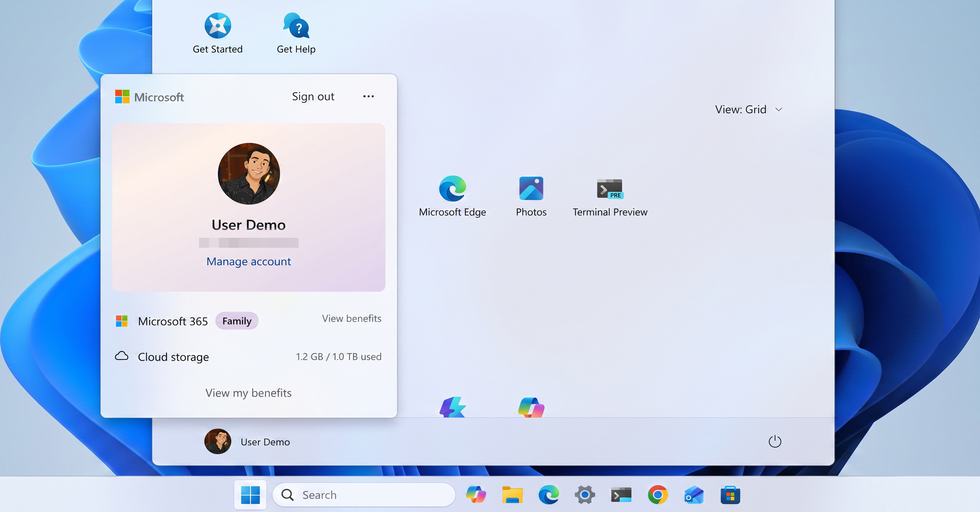Open the Power button menu
980x512 pixels.
pyautogui.click(x=775, y=442)
